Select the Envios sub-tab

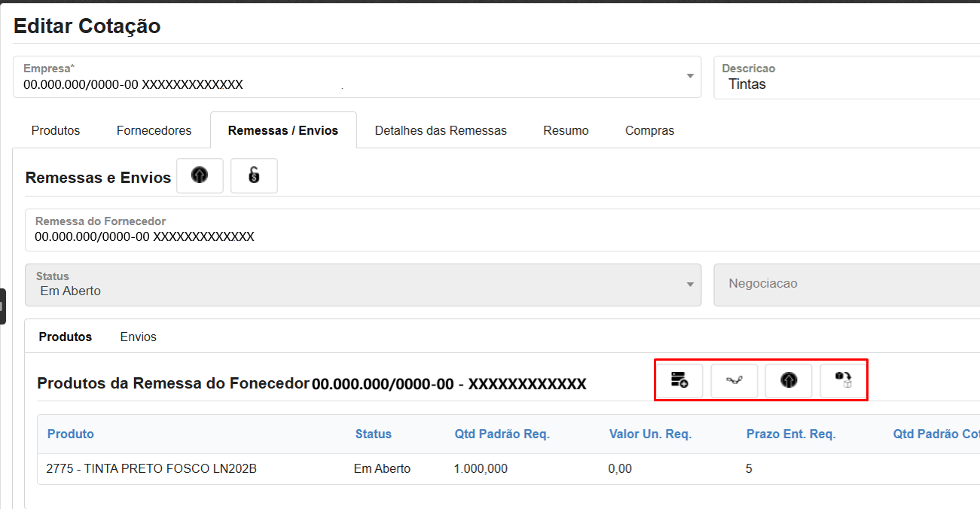click(138, 337)
